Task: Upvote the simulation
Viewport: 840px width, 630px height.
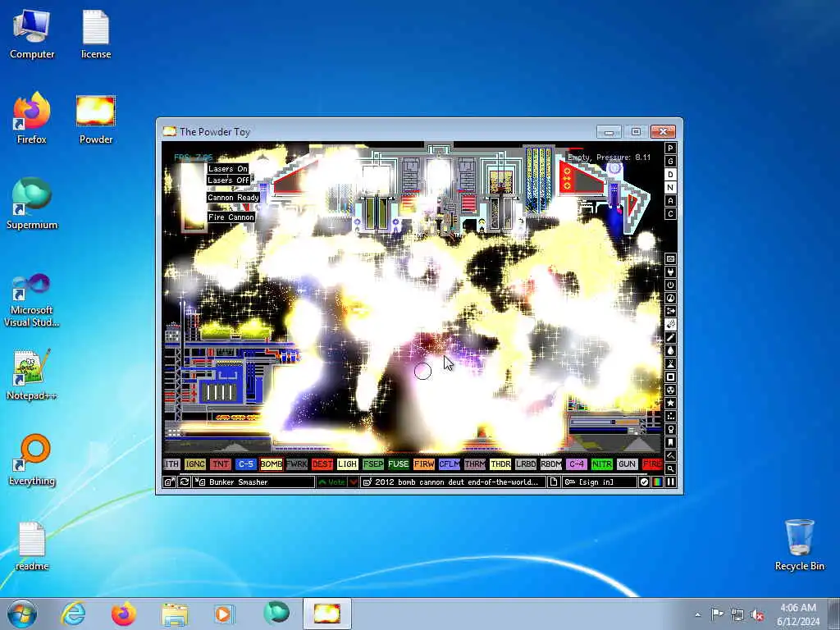Action: (x=331, y=482)
